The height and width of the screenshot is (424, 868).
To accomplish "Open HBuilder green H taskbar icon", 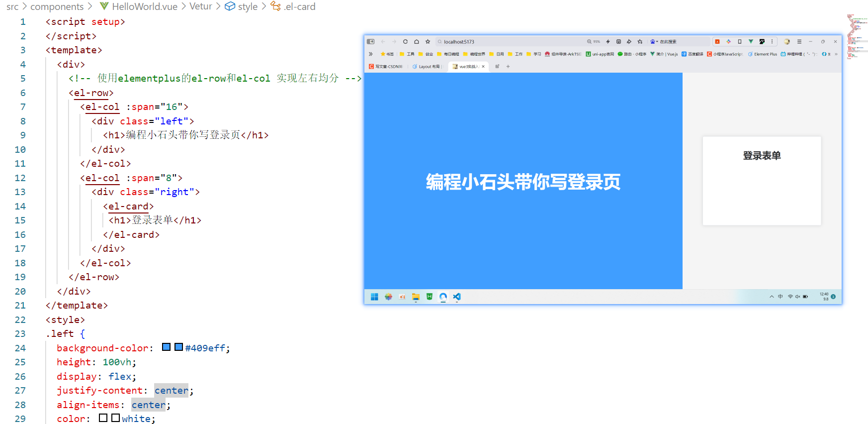I will pyautogui.click(x=430, y=297).
